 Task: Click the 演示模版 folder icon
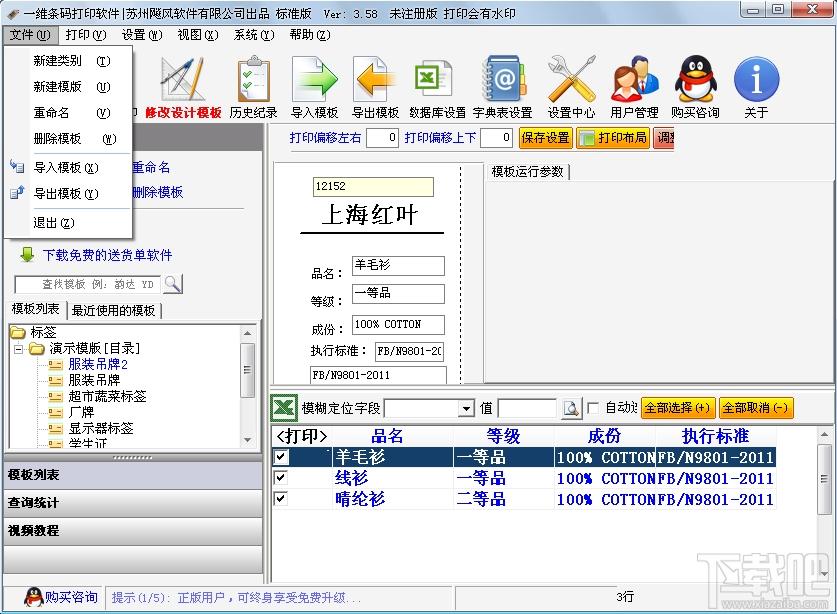(x=37, y=349)
